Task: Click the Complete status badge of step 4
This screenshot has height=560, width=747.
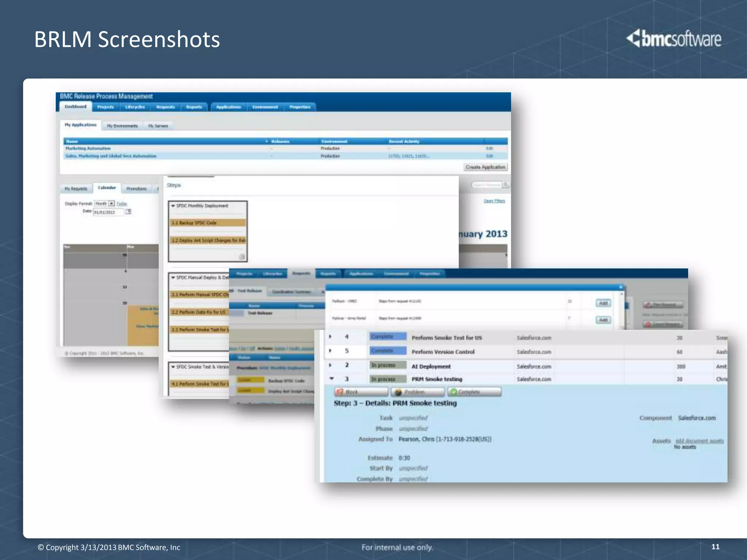Action: coord(388,337)
